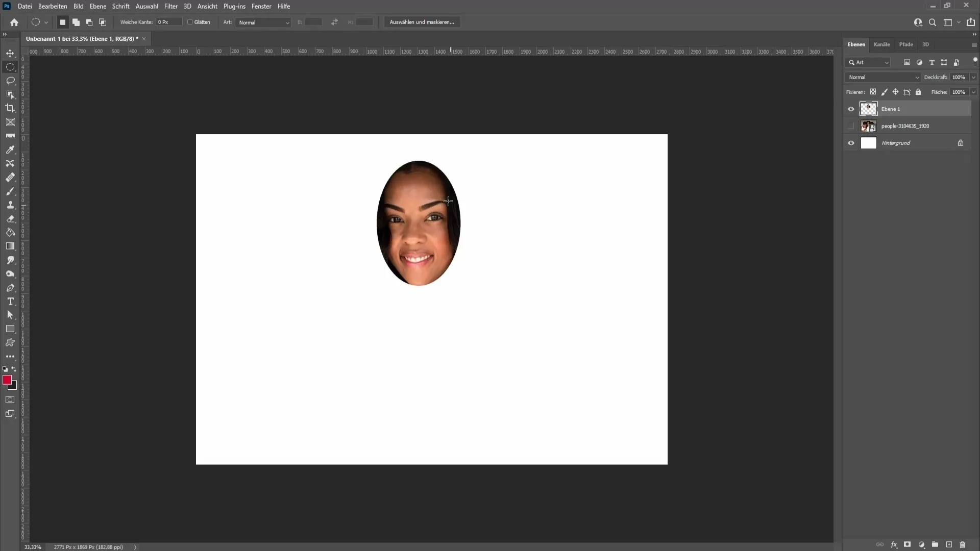Select New selection mode button
This screenshot has width=980, height=551.
pos(63,22)
